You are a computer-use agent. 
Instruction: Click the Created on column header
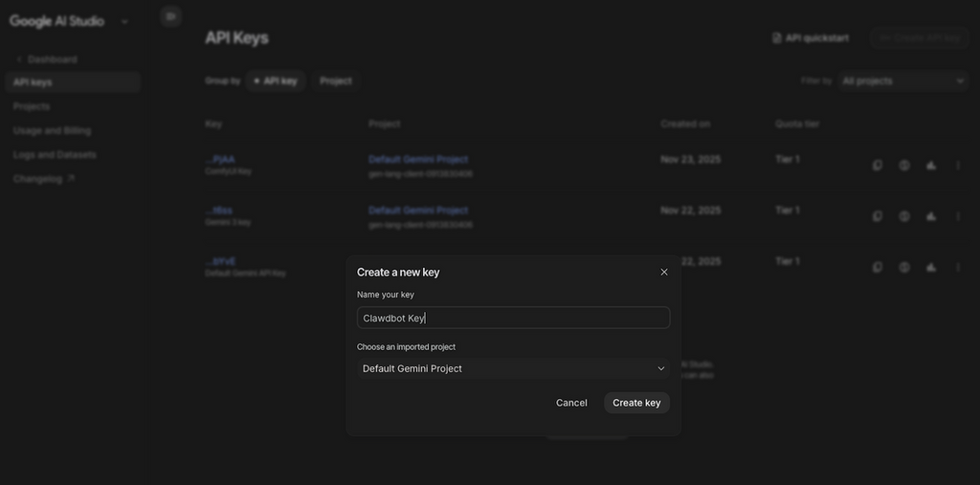pyautogui.click(x=685, y=123)
